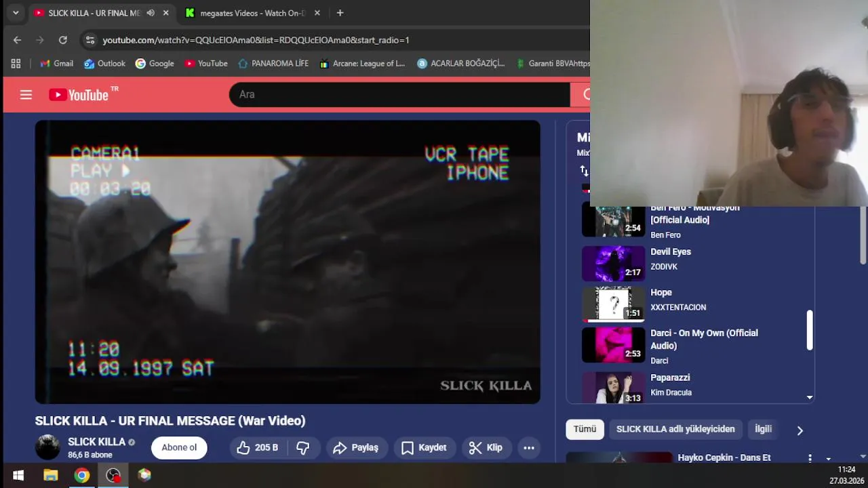Image resolution: width=868 pixels, height=488 pixels.
Task: Open the colorful cube app on taskbar
Action: pos(144,475)
